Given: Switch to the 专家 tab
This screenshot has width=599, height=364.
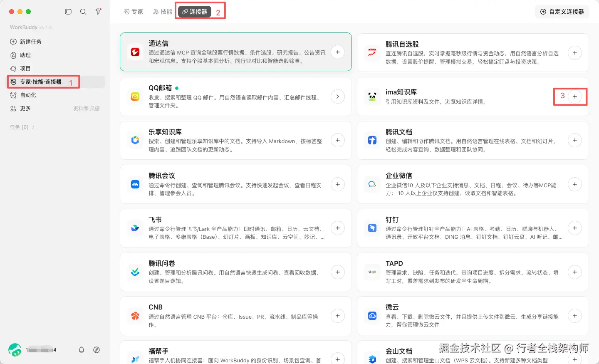Looking at the screenshot, I should 134,12.
